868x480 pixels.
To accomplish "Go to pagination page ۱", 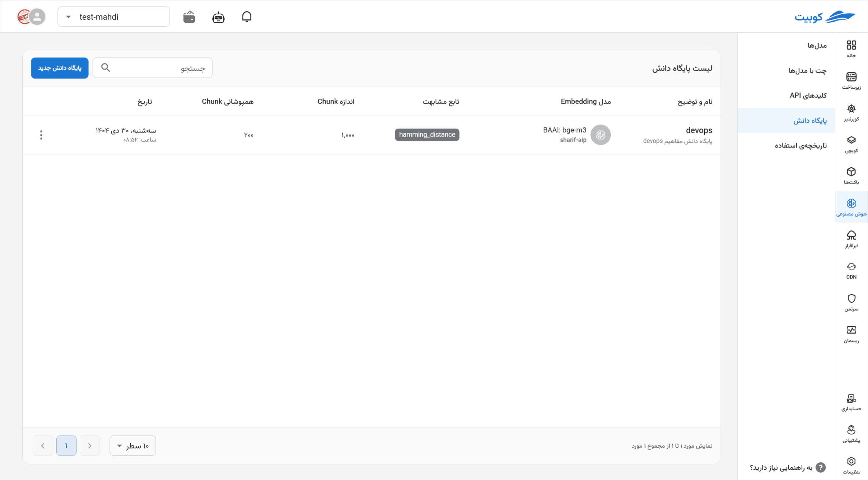I will [x=66, y=446].
